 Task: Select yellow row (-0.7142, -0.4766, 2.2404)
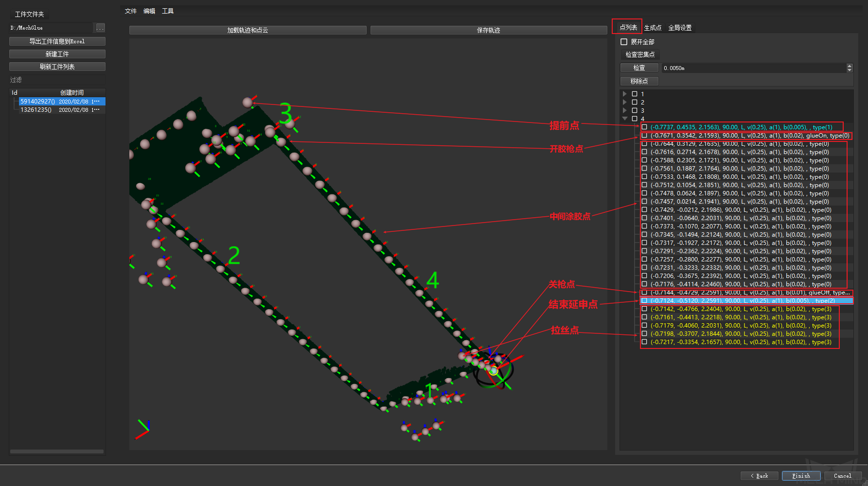pos(740,309)
